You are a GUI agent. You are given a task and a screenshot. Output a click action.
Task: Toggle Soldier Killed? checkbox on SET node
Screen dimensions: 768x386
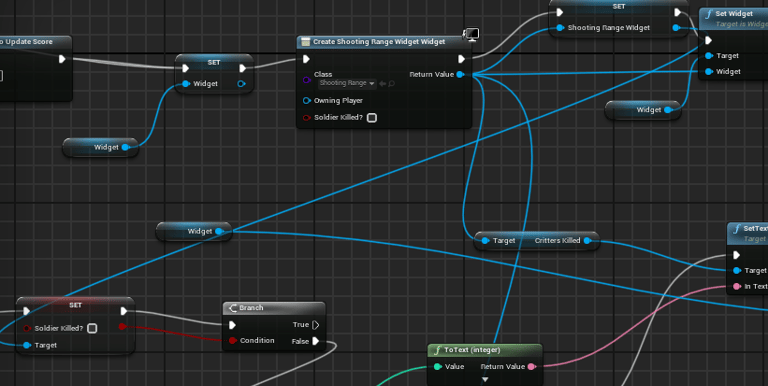(x=92, y=328)
